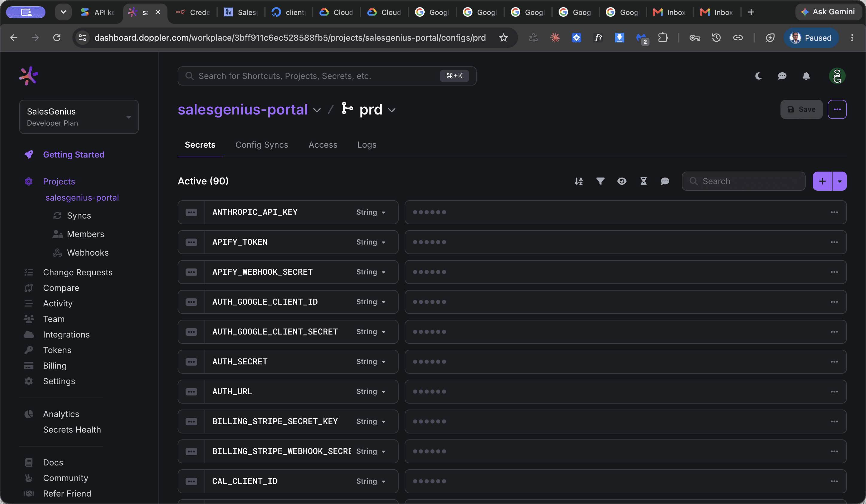This screenshot has height=504, width=866.
Task: Open the SalesGenius workplace selector
Action: click(x=79, y=117)
